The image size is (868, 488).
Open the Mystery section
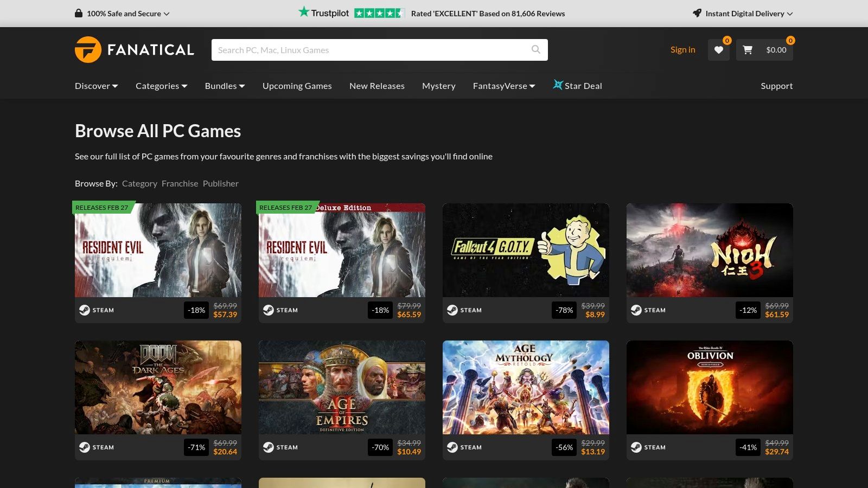pyautogui.click(x=438, y=86)
